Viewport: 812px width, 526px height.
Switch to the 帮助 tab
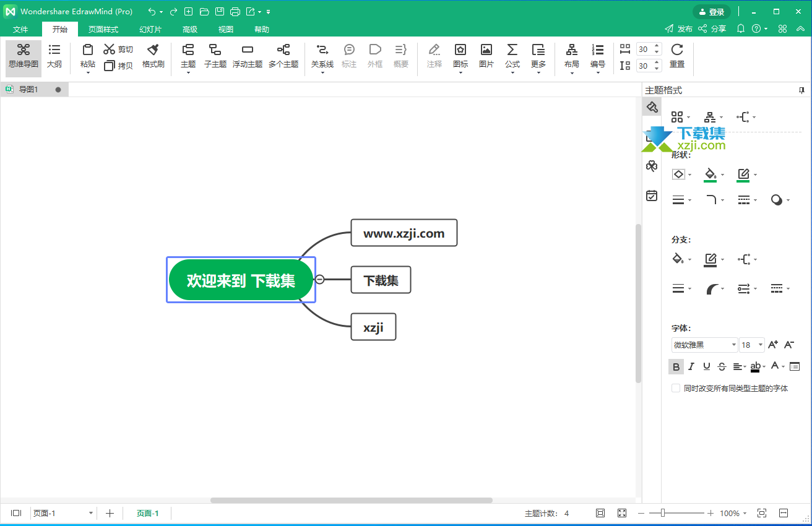[262, 29]
